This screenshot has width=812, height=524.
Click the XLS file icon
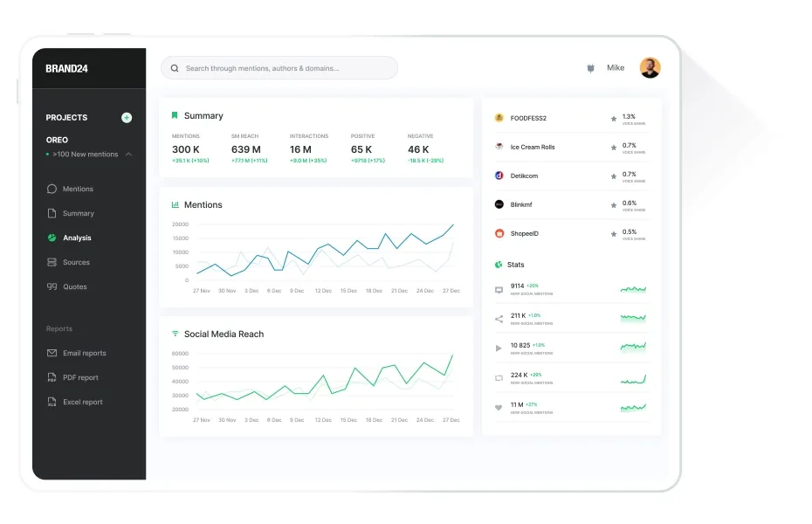coord(52,402)
